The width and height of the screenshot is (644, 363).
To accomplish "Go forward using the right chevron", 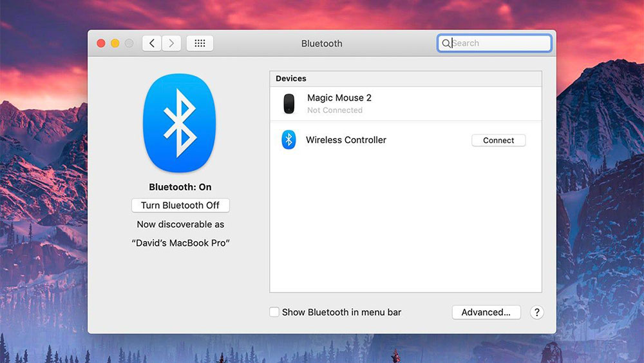I will click(x=171, y=43).
